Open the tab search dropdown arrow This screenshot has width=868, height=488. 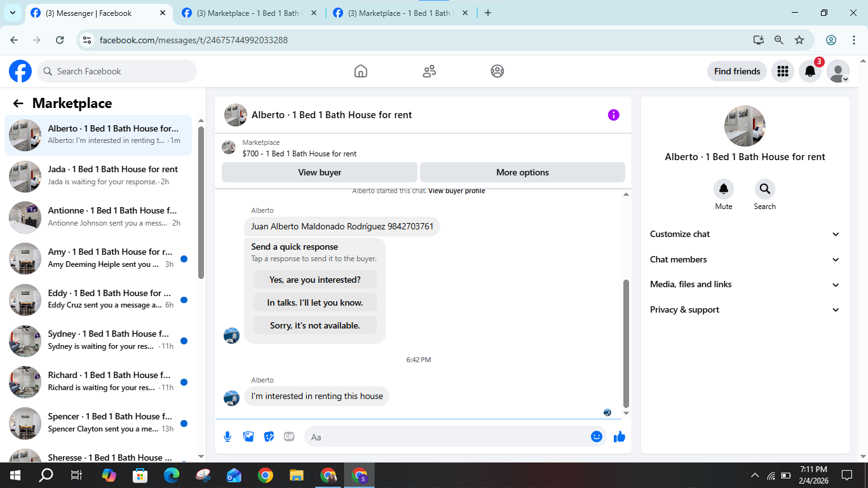13,13
